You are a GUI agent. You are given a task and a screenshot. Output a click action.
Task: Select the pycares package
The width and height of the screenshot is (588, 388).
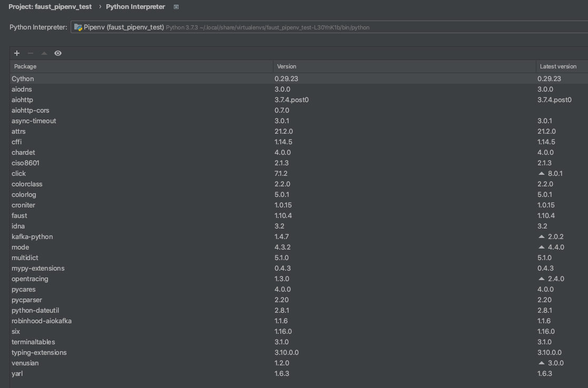pos(23,289)
